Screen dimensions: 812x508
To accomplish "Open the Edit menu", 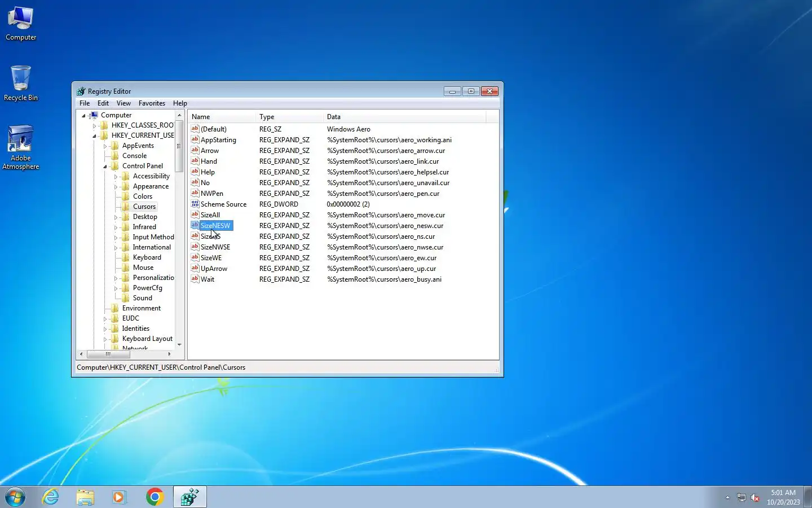I will [x=103, y=103].
